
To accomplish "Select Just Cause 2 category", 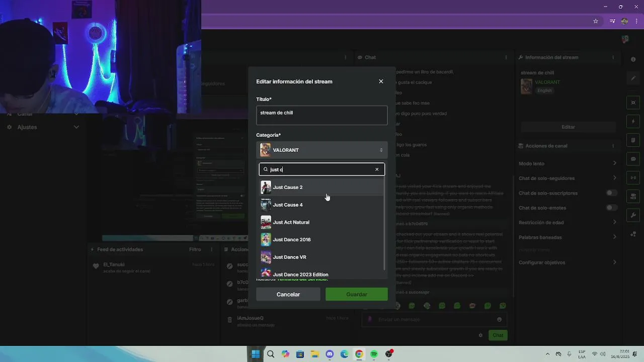I will (322, 188).
